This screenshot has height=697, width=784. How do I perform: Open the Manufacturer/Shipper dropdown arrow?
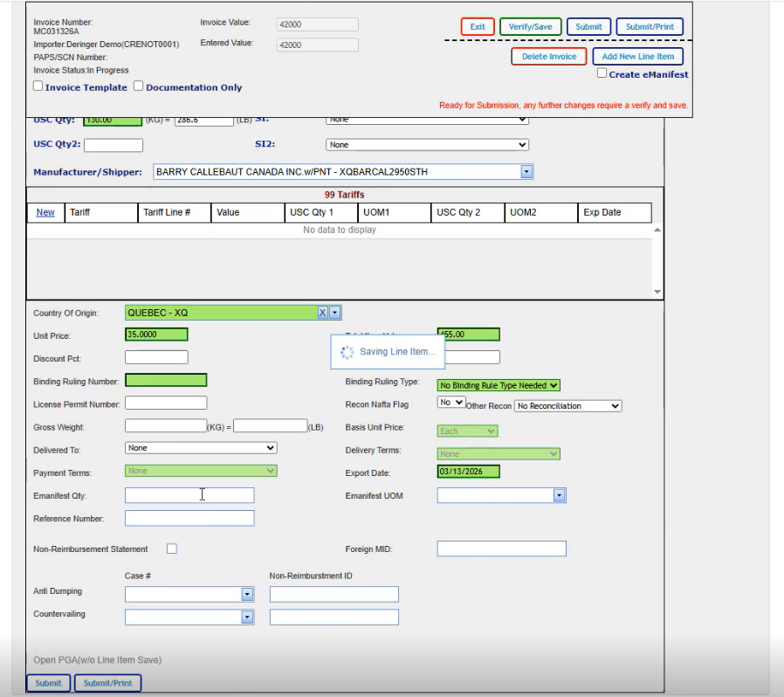tap(526, 172)
